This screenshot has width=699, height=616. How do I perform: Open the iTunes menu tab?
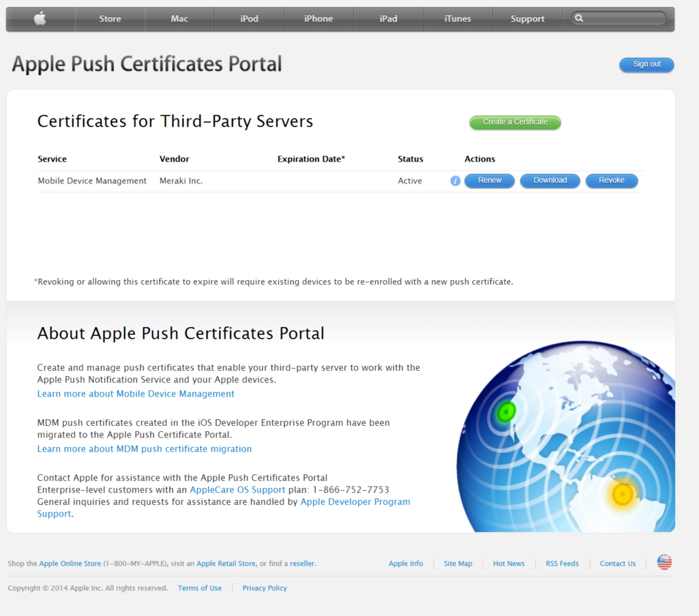tap(457, 18)
